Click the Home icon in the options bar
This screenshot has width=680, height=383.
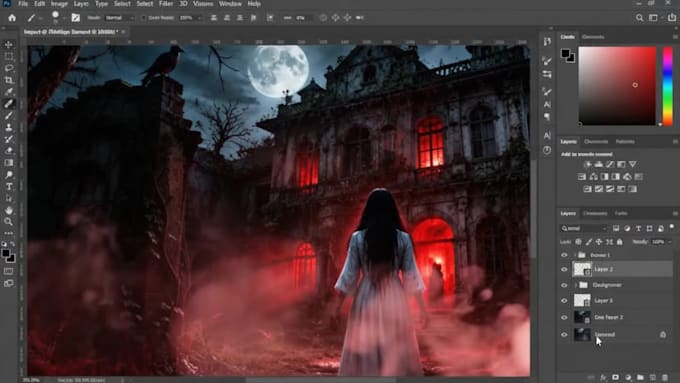(12, 18)
